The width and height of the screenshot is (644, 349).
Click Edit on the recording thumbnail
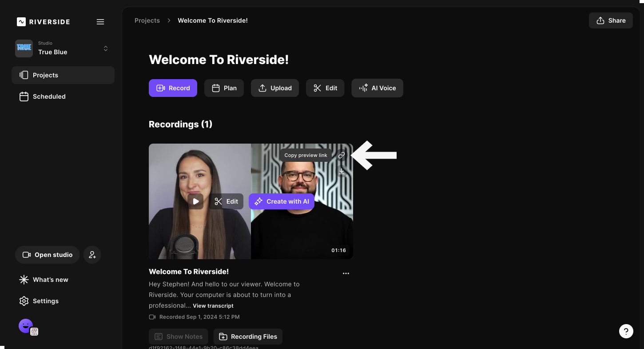point(227,201)
